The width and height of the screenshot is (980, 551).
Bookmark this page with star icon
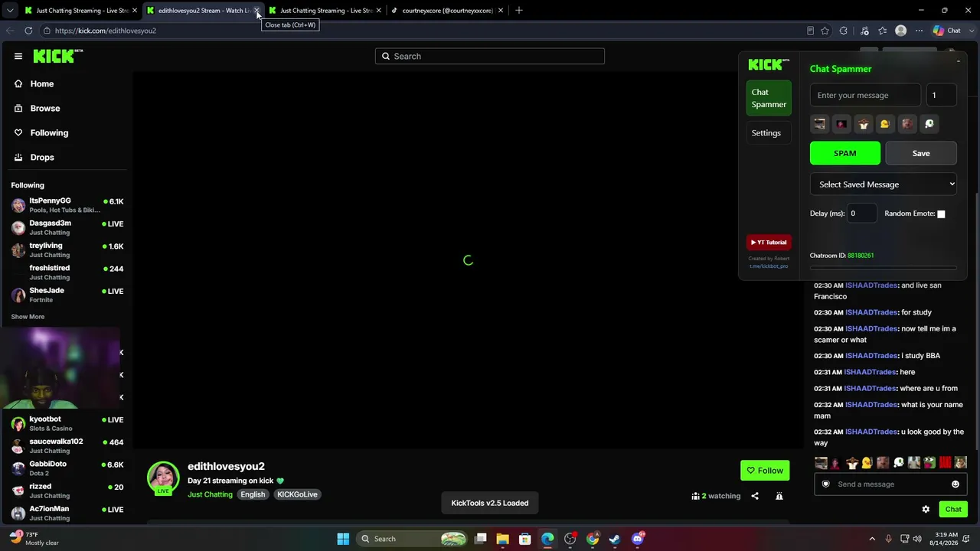825,31
